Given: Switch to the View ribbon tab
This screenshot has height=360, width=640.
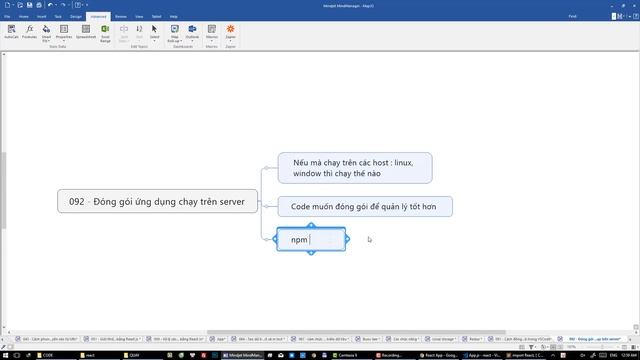Looking at the screenshot, I should (x=139, y=17).
